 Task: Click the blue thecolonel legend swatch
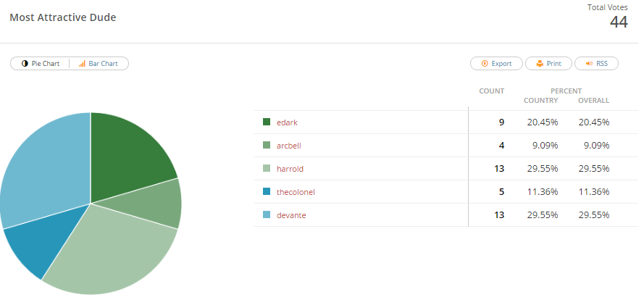click(267, 191)
